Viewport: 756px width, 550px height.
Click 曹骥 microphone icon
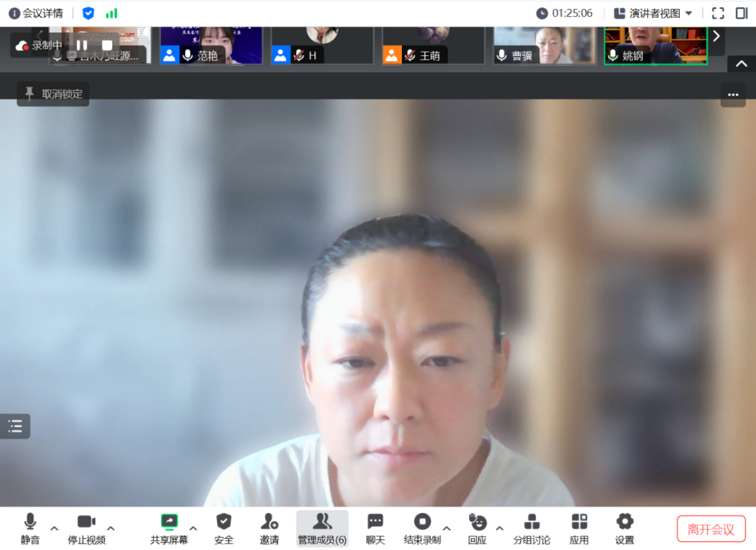501,55
